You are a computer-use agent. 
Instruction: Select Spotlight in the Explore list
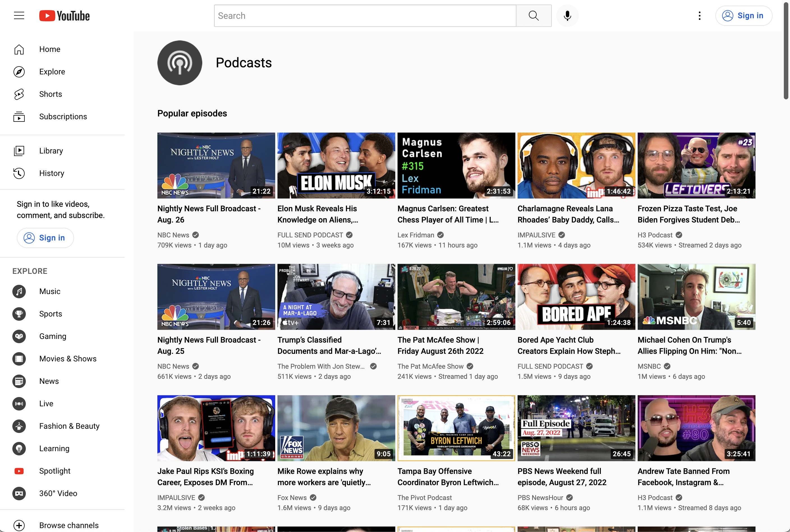pos(62,471)
